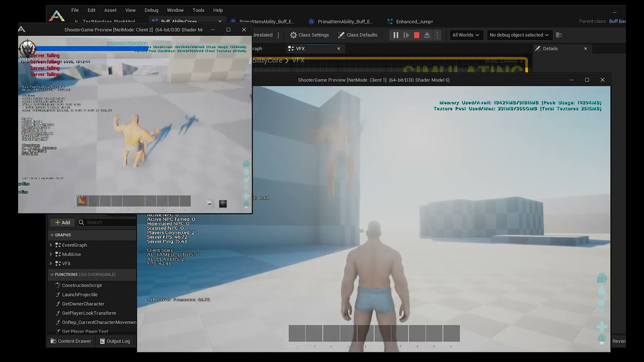The width and height of the screenshot is (644, 362).
Task: Select the Get Player Pawn Test function
Action: coord(85,332)
